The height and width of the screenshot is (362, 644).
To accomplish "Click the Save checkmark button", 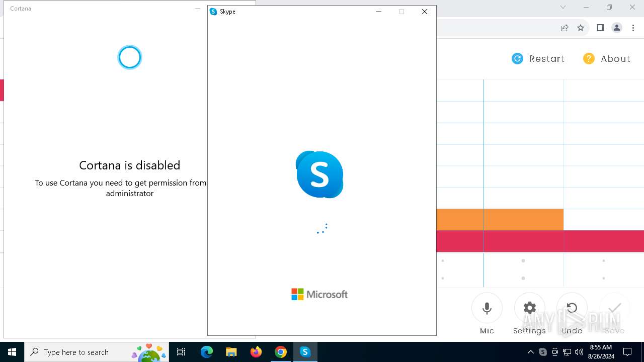I will point(614,308).
